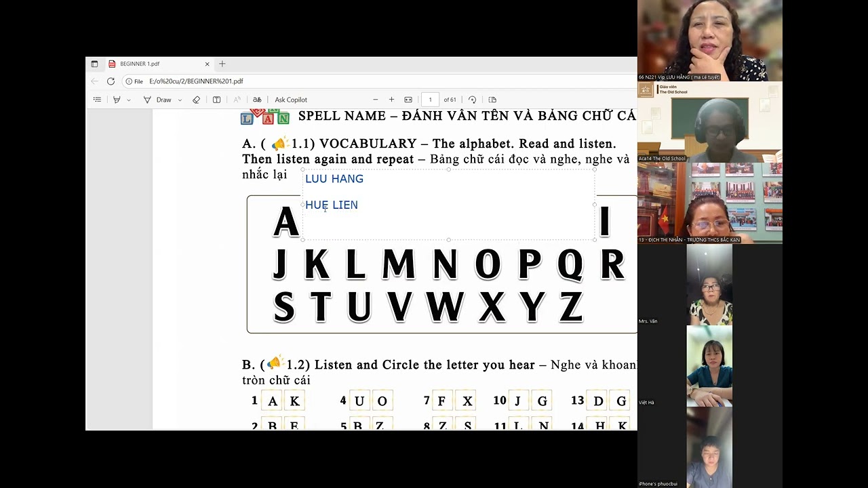Open the Translate tool
Image resolution: width=868 pixels, height=488 pixels.
coord(257,100)
